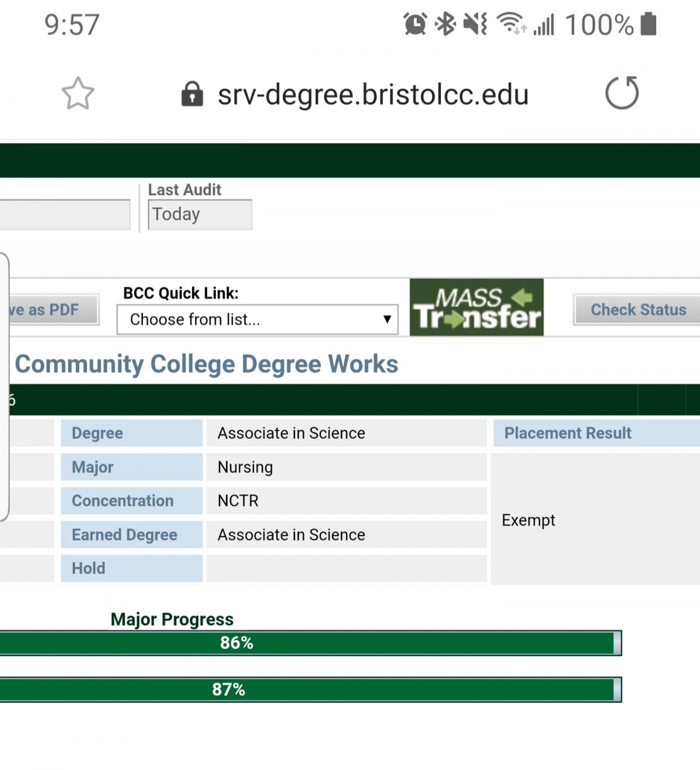Viewport: 700px width, 770px height.
Task: Tap the bookmark star icon
Action: point(78,93)
